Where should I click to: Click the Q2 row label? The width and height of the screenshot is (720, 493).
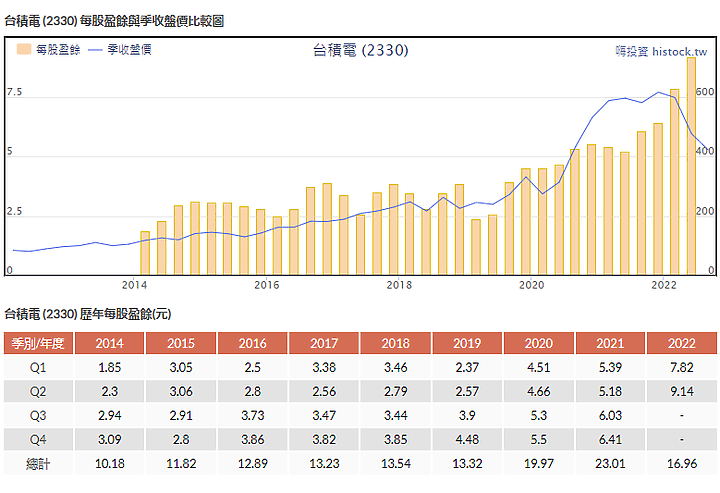[38, 391]
